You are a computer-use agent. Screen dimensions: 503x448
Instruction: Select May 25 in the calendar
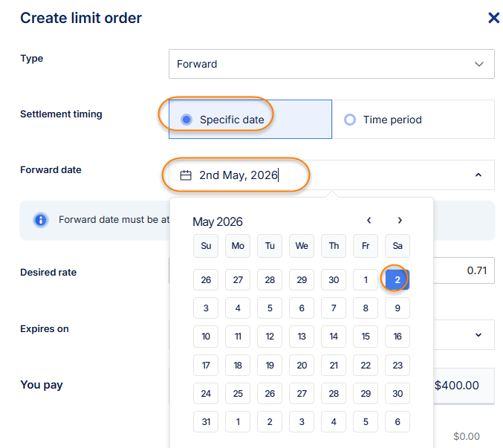click(238, 394)
